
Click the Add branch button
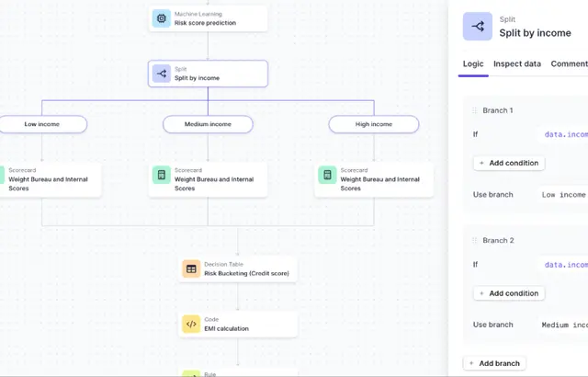494,363
